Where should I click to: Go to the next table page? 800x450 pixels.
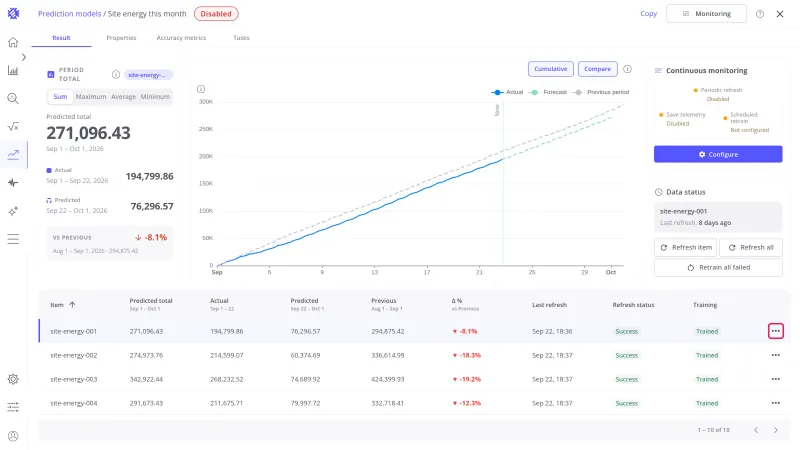776,430
